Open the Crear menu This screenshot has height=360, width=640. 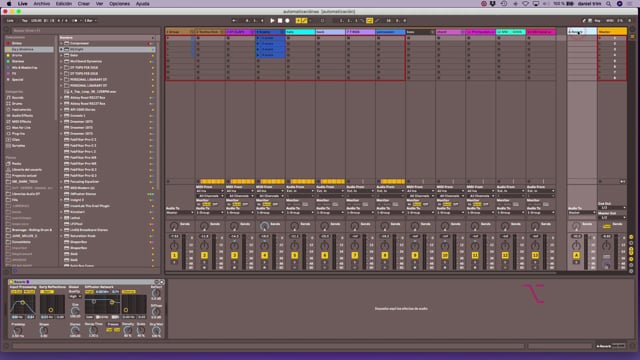coord(84,4)
